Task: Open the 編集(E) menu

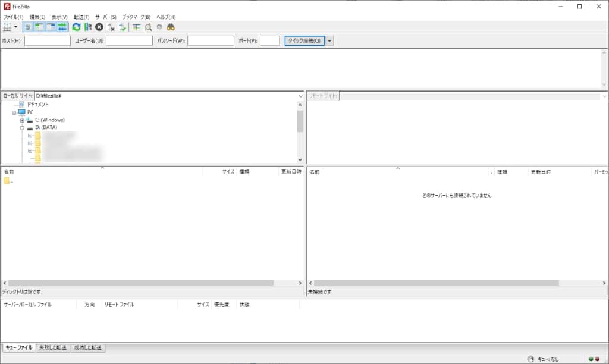Action: tap(37, 17)
